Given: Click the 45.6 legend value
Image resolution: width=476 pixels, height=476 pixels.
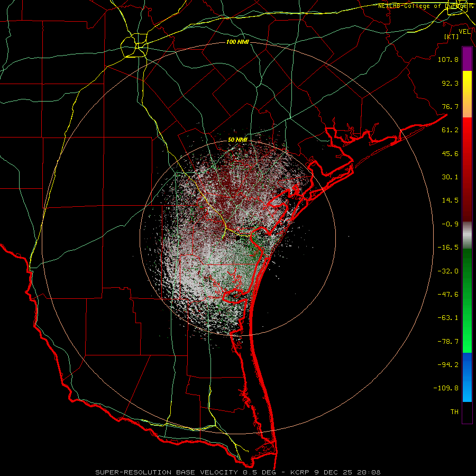Looking at the screenshot, I should [450, 153].
